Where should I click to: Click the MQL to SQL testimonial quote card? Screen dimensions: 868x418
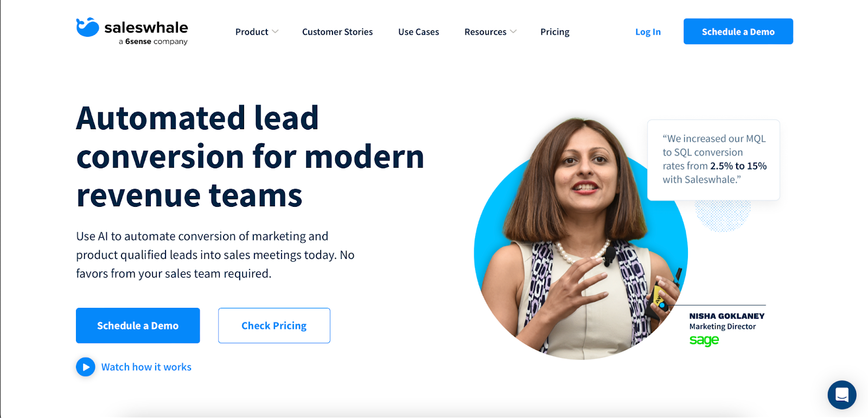tap(713, 160)
